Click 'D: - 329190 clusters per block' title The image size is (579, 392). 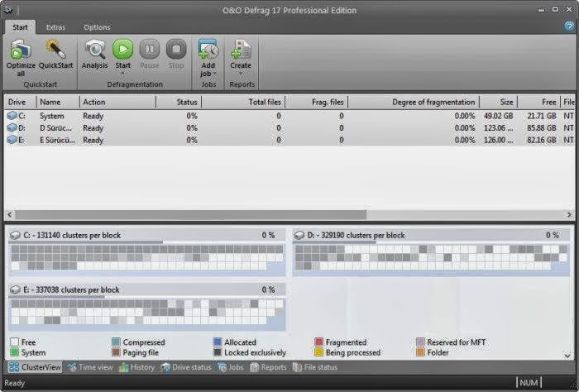click(x=356, y=235)
